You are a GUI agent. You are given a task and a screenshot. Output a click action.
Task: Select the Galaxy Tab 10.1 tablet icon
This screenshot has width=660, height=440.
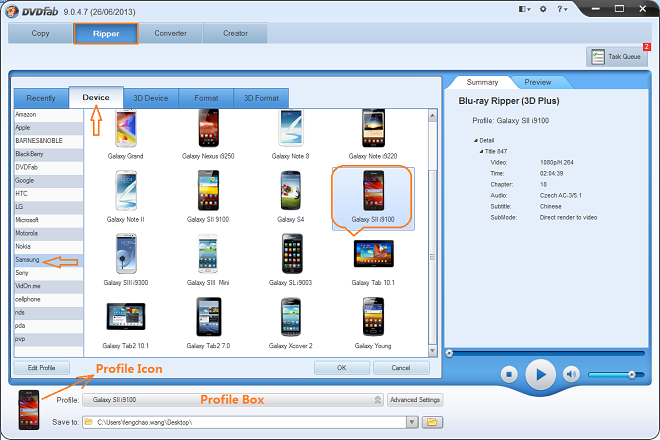(x=373, y=253)
